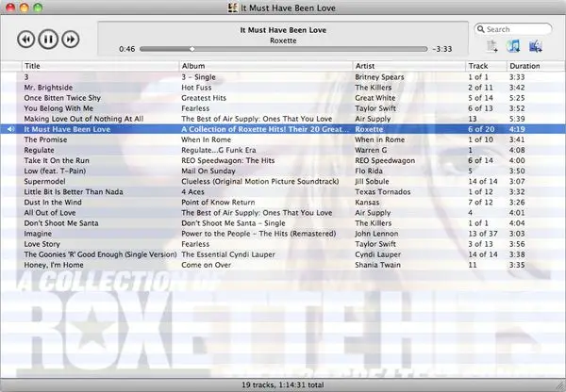The height and width of the screenshot is (392, 566).
Task: Sort by the Duration column header
Action: click(x=536, y=66)
